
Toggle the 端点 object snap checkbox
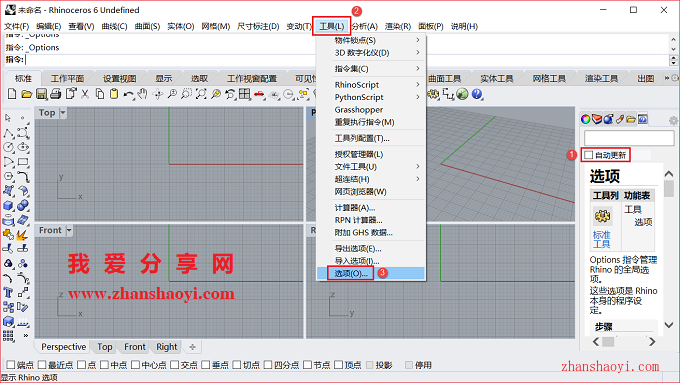click(11, 365)
